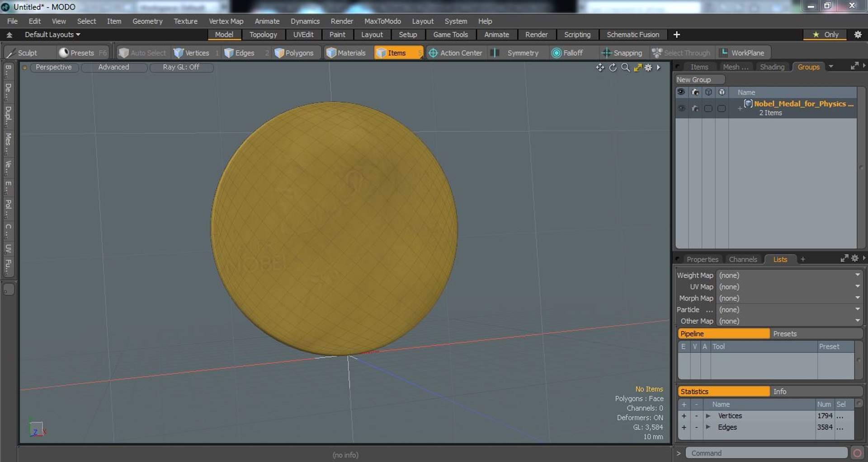The image size is (868, 462).
Task: Open the Other Map dropdown
Action: coord(789,321)
